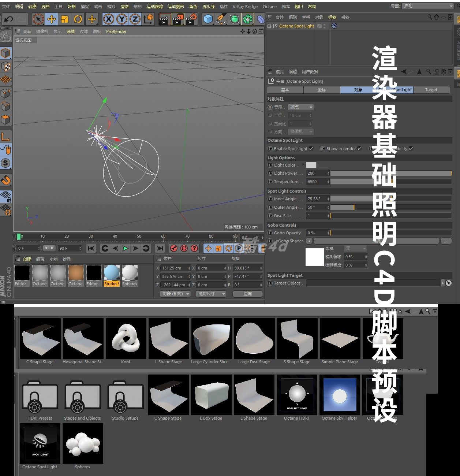This screenshot has height=476, width=460.
Task: Enable the Axis mode L icon
Action: [x=5, y=137]
